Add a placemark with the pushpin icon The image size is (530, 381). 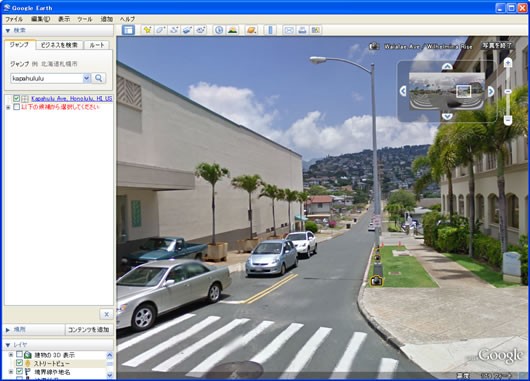click(x=147, y=30)
